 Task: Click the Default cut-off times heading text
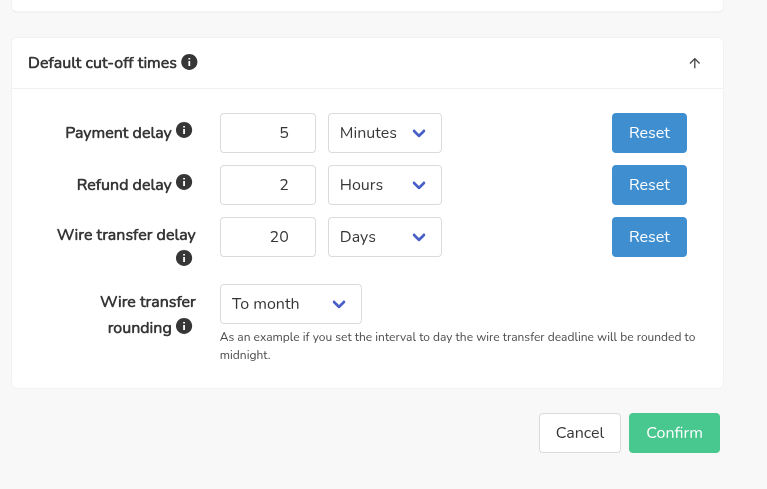[x=102, y=63]
